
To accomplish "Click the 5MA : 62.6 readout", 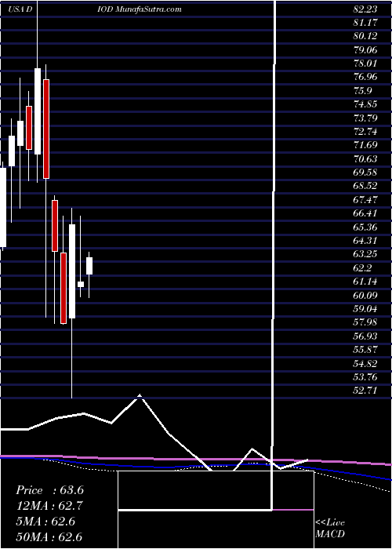I will click(45, 522).
